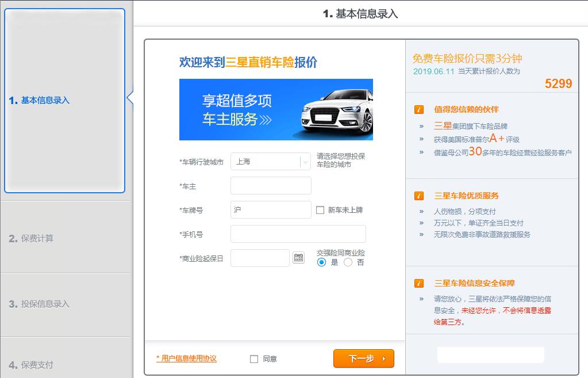Screen dimensions: 588x378
Task: Select 是 for 交强险同商业险
Action: 322,262
